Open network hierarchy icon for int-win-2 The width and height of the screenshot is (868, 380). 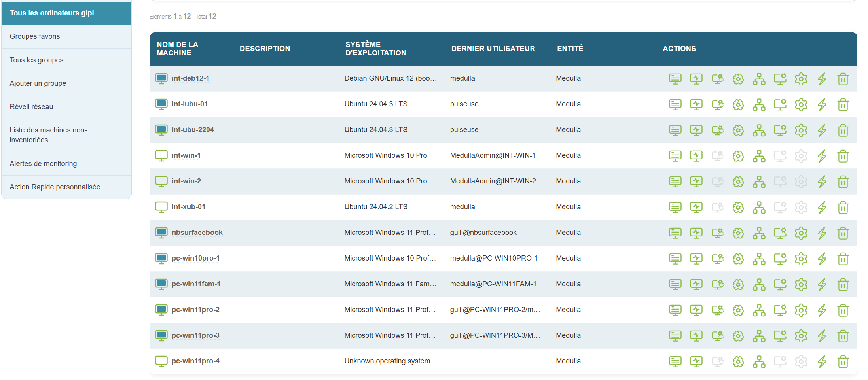pyautogui.click(x=759, y=182)
